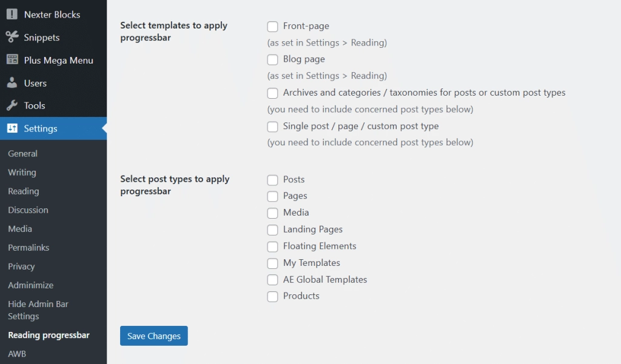Enable the Front-page template checkbox
The width and height of the screenshot is (621, 364).
click(x=273, y=27)
